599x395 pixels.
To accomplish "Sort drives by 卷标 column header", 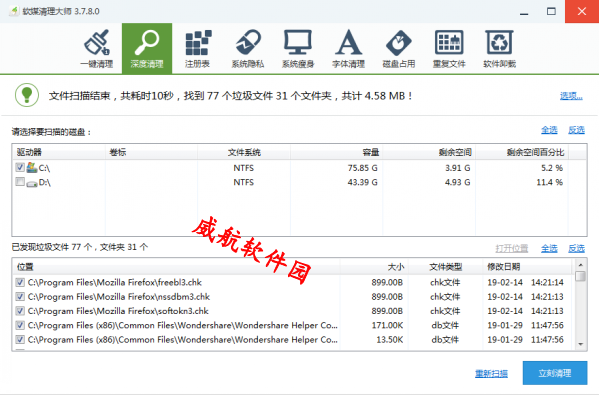I will pyautogui.click(x=151, y=152).
